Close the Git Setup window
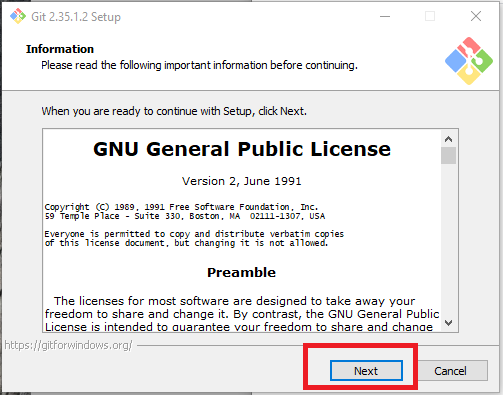 point(476,16)
